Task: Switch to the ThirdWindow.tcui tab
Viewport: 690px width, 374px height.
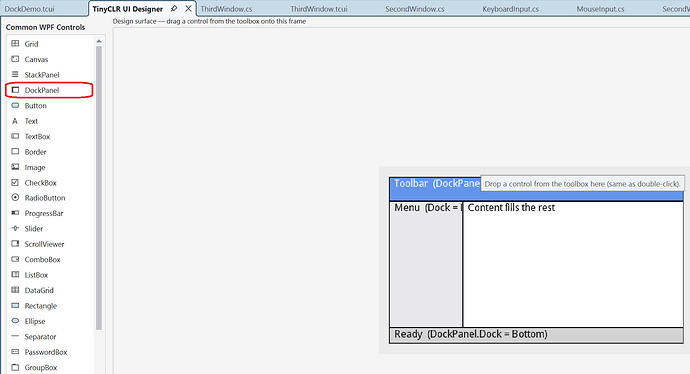Action: (x=319, y=9)
